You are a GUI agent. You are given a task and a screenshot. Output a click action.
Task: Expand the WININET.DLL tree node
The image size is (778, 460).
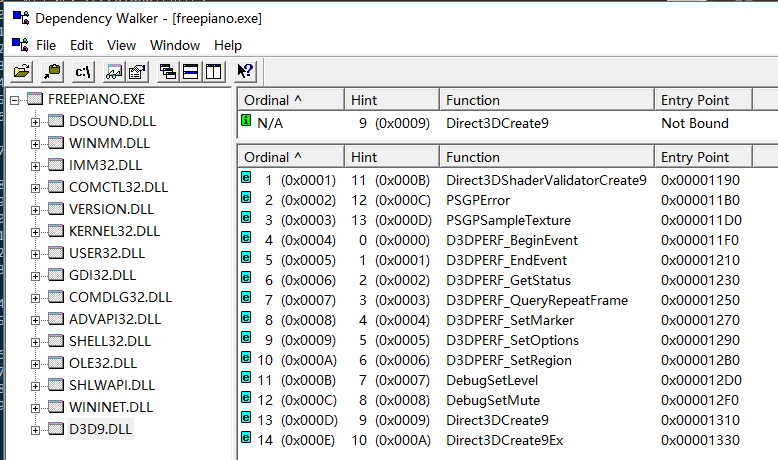35,408
